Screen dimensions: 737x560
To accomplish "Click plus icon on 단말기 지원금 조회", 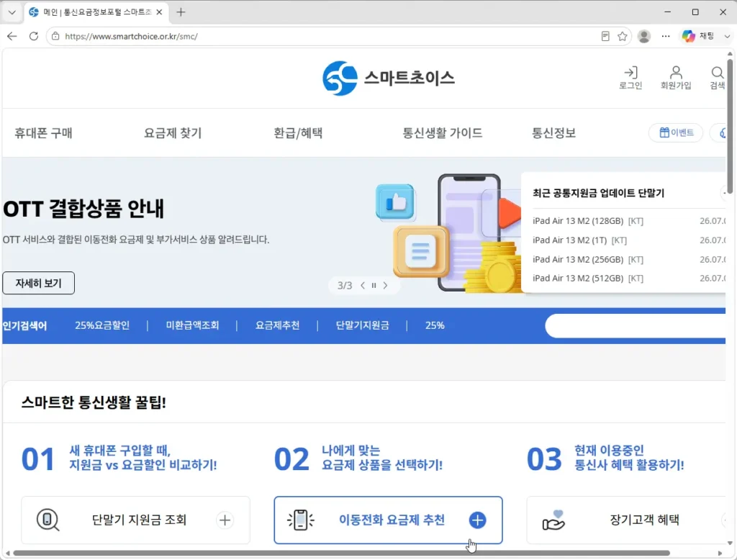I will [225, 520].
